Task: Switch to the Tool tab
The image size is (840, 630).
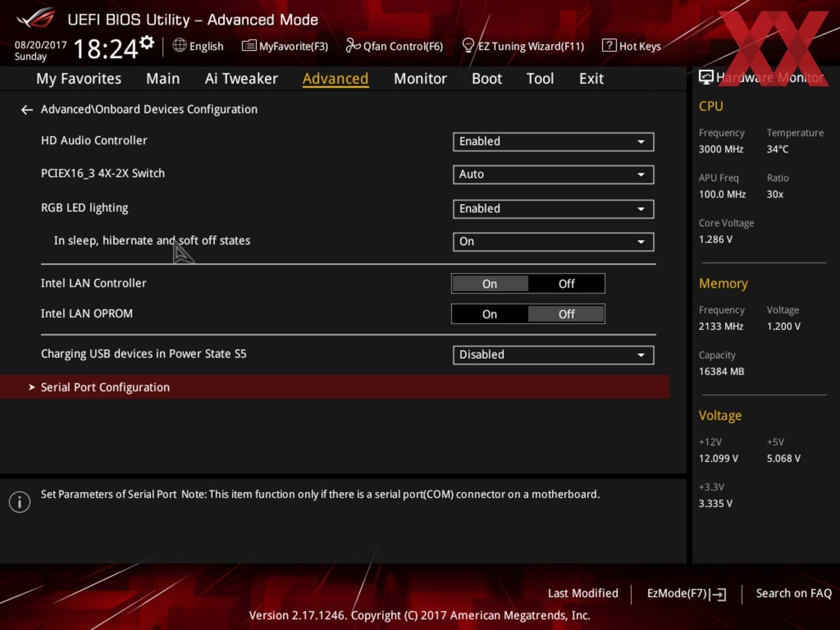Action: [x=540, y=78]
